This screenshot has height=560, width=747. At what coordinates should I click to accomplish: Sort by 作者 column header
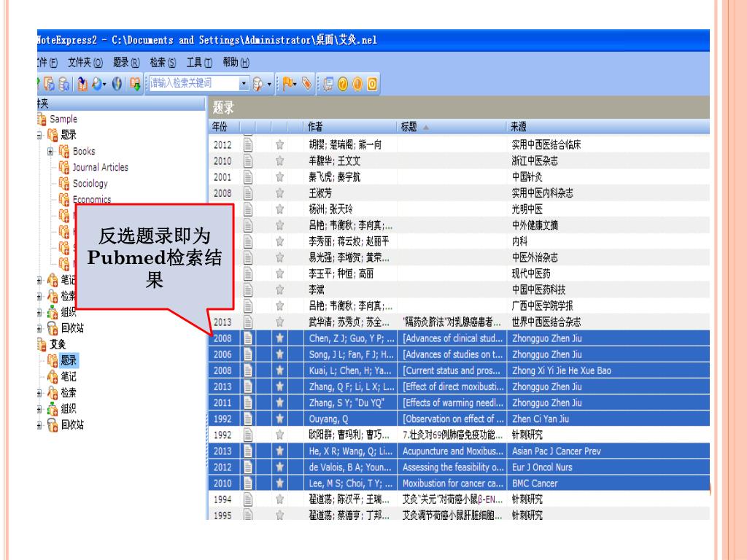pos(350,127)
